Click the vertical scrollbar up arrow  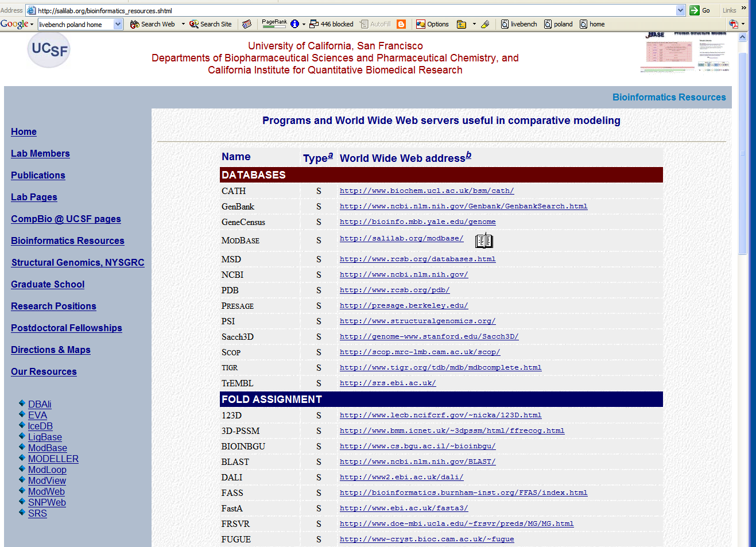click(x=742, y=37)
